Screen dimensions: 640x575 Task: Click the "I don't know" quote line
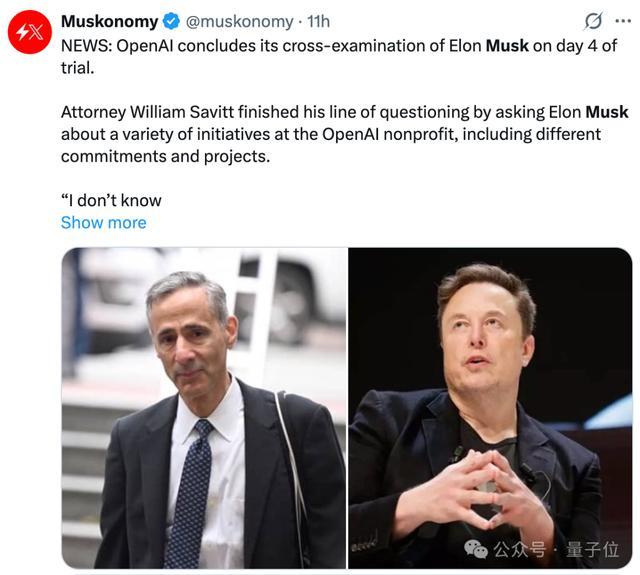[111, 200]
